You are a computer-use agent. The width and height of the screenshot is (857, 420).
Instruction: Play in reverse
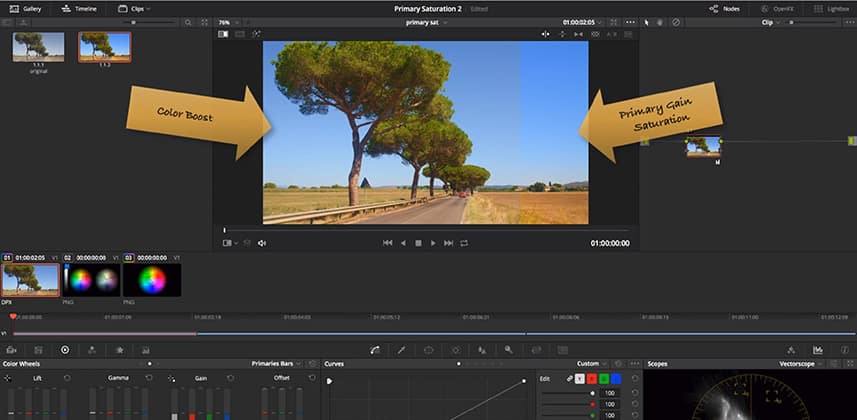point(403,243)
